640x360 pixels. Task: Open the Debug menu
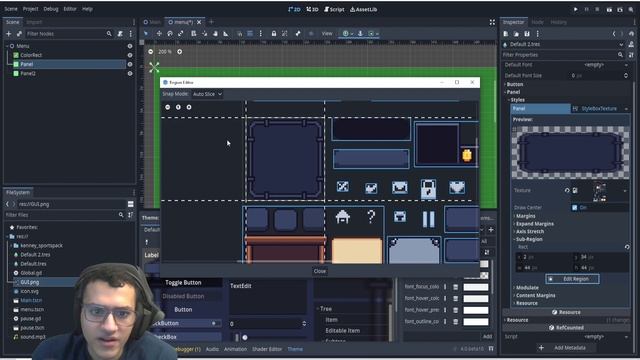click(x=51, y=9)
